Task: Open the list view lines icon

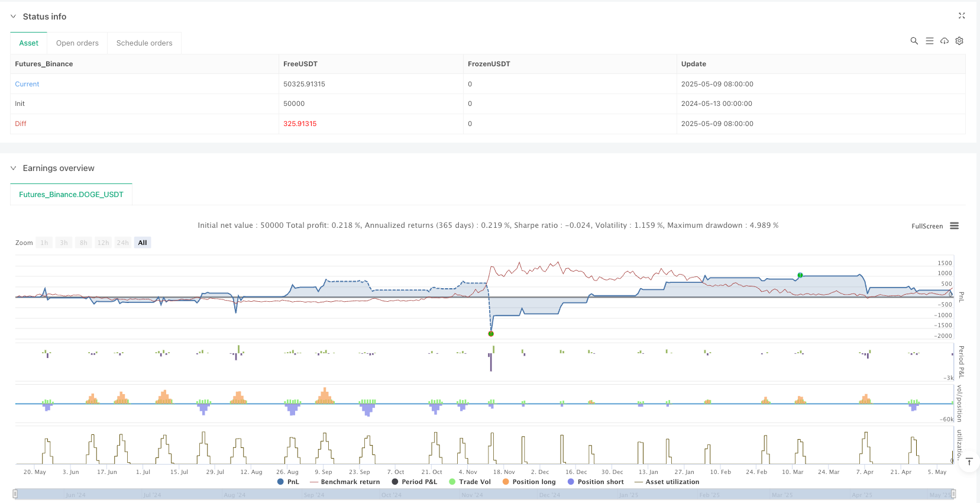Action: [929, 41]
